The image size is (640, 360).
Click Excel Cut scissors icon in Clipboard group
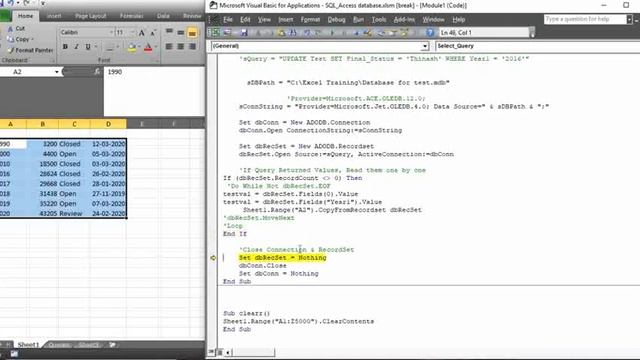point(11,29)
